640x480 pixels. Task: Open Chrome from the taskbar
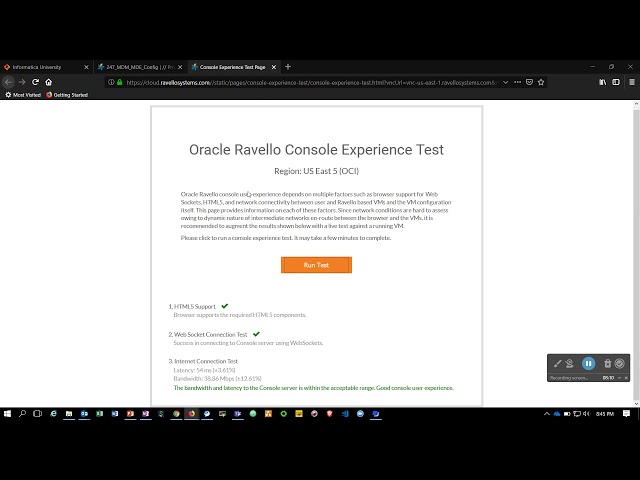(x=176, y=413)
